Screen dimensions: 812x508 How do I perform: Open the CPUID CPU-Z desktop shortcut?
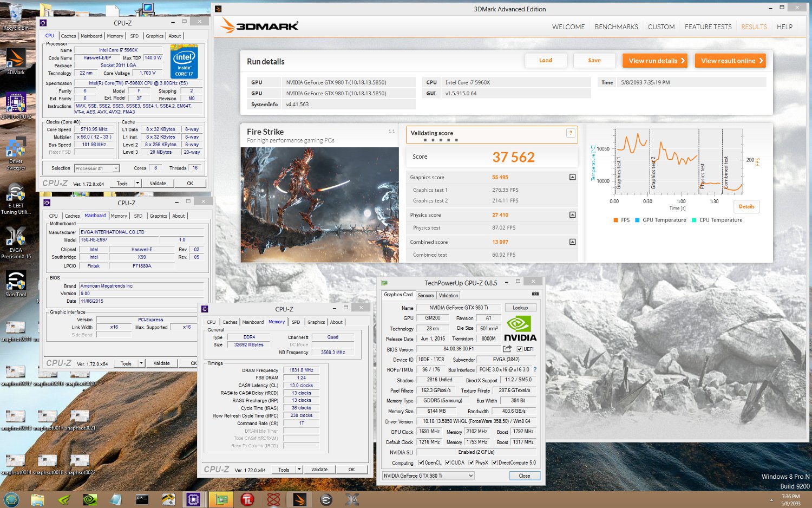pyautogui.click(x=16, y=106)
